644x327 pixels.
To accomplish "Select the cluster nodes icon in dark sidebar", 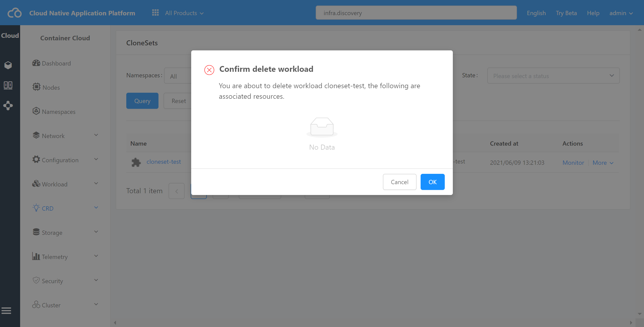I will (8, 106).
